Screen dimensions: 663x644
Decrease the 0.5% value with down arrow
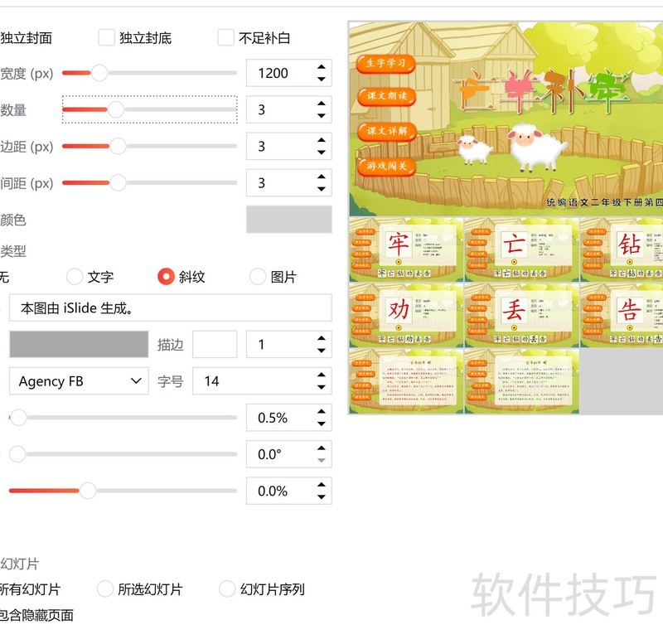(x=322, y=424)
